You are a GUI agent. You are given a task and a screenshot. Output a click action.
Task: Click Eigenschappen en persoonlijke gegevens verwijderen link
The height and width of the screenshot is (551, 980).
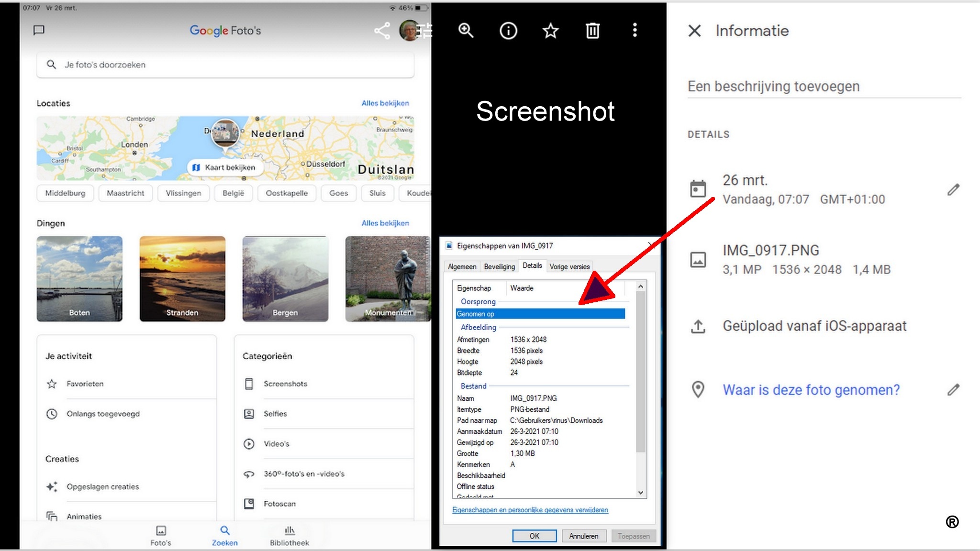pos(530,510)
